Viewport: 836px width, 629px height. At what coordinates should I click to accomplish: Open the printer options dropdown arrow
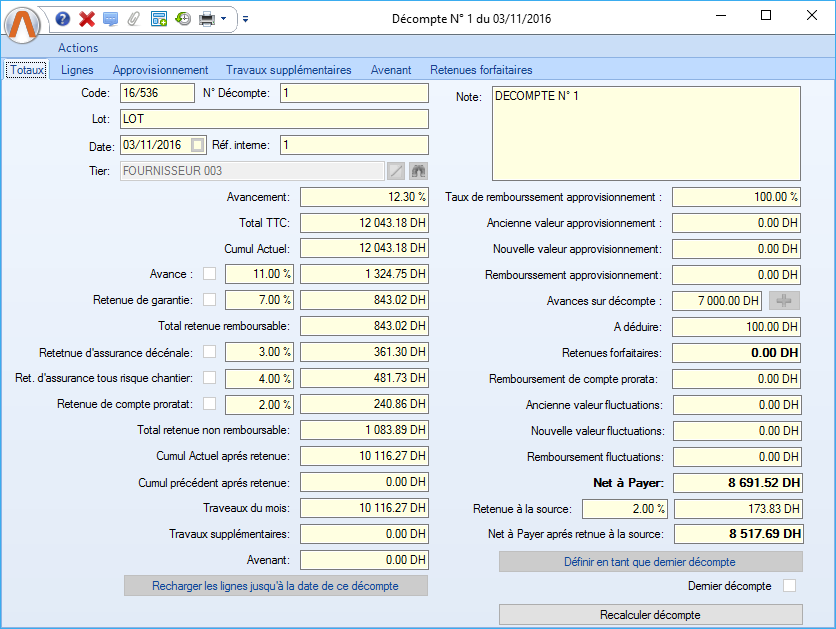coord(224,19)
